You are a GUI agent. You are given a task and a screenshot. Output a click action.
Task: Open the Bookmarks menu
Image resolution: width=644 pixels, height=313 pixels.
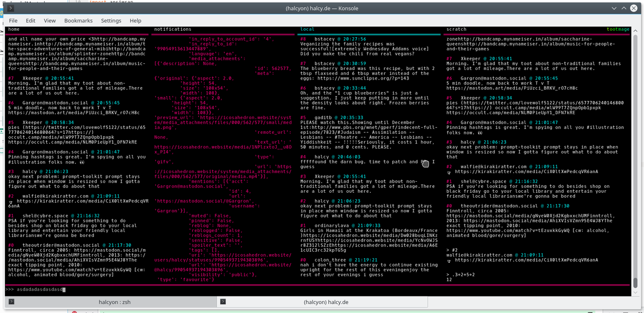(78, 21)
